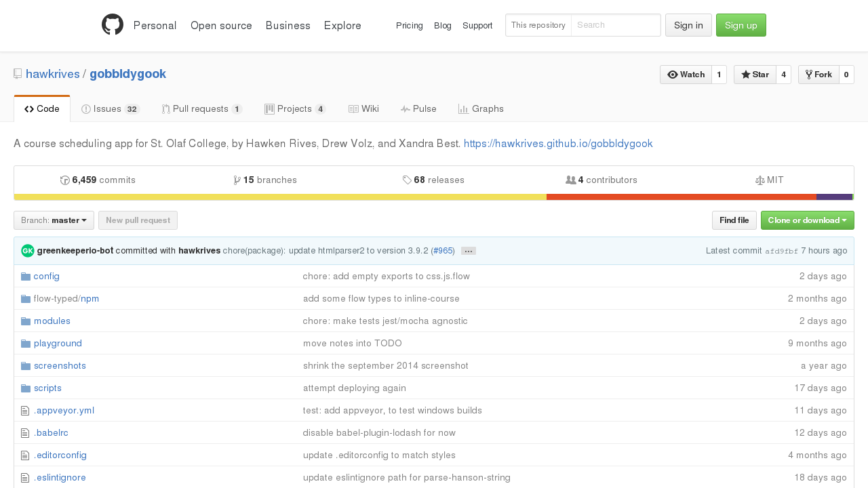Screen dimensions: 868x488
Task: Click the branches icon beside 15
Action: coord(237,180)
